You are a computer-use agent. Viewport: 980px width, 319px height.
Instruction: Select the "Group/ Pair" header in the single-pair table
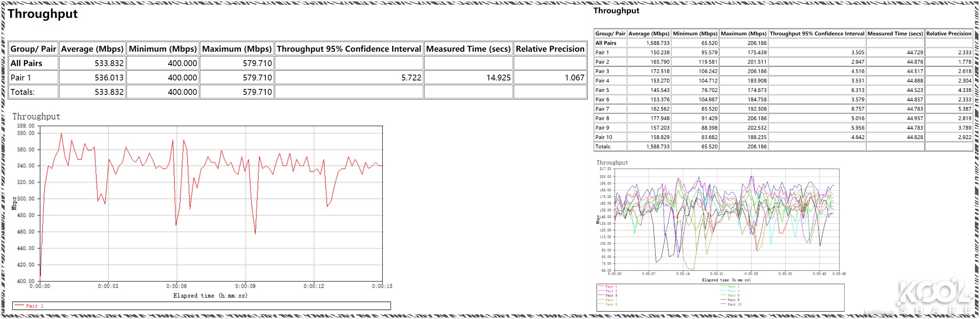[33, 49]
